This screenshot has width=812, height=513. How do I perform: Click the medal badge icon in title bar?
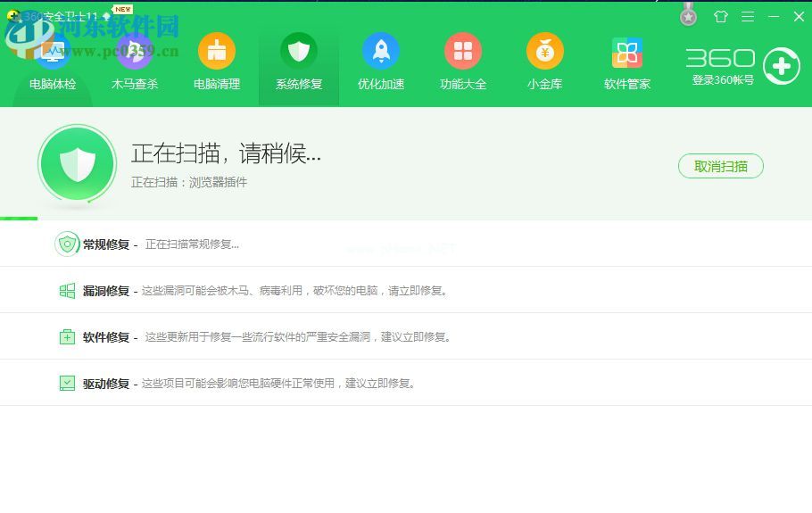pyautogui.click(x=688, y=14)
